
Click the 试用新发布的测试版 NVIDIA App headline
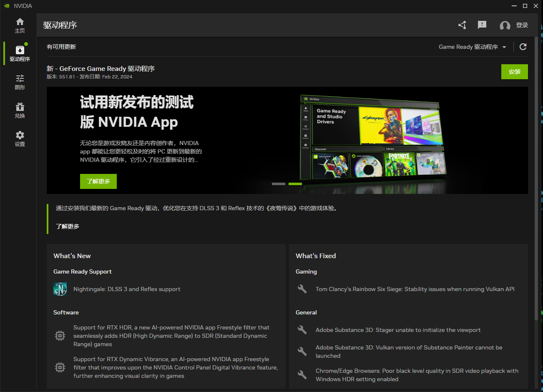[137, 112]
